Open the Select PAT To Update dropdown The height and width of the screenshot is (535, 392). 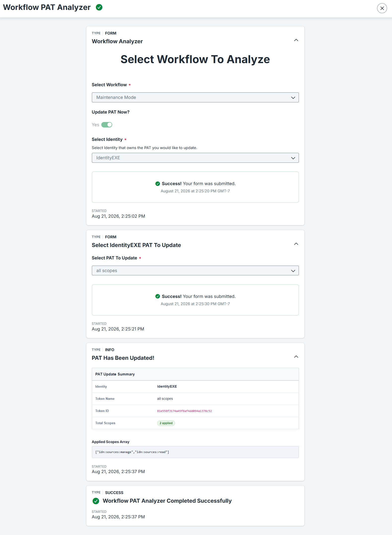pyautogui.click(x=195, y=271)
